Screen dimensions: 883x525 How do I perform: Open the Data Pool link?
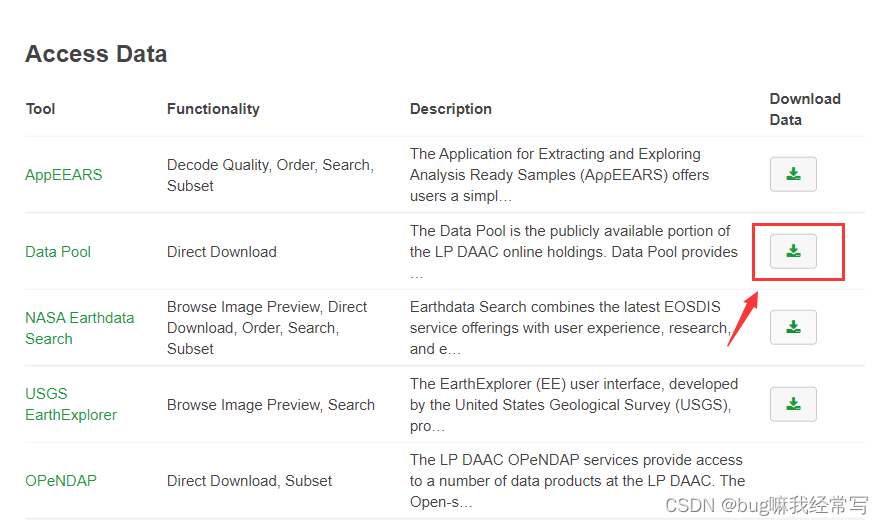click(x=58, y=252)
